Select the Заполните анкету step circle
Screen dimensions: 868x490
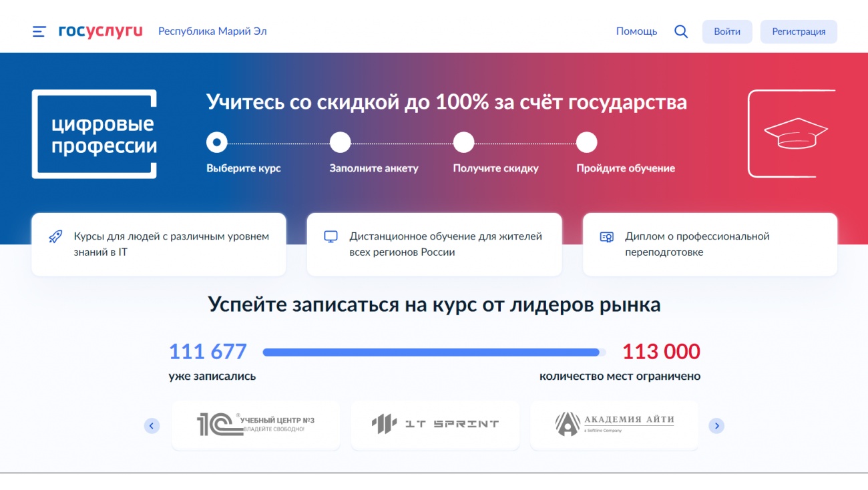point(340,141)
